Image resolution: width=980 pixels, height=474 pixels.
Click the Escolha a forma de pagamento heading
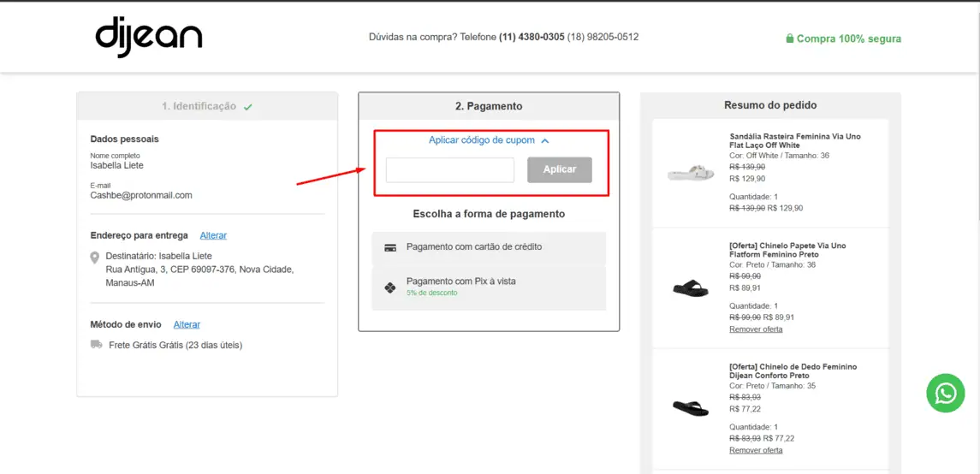489,214
